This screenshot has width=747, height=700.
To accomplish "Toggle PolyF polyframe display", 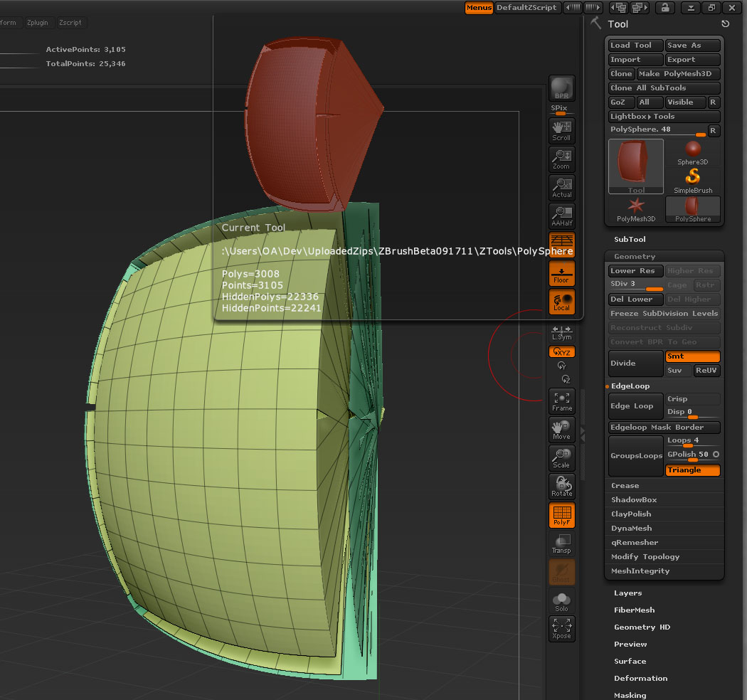I will coord(562,515).
